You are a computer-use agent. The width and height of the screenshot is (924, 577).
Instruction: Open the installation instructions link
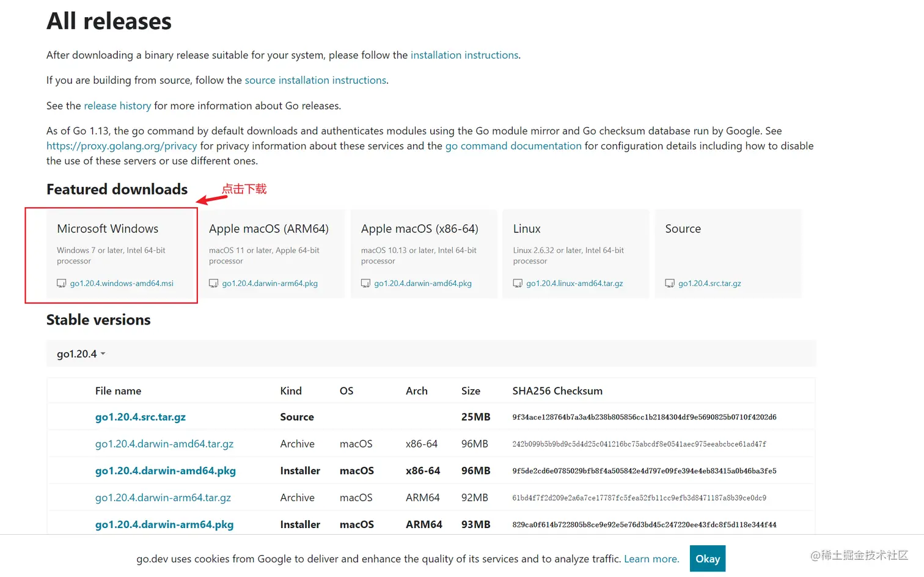click(464, 55)
